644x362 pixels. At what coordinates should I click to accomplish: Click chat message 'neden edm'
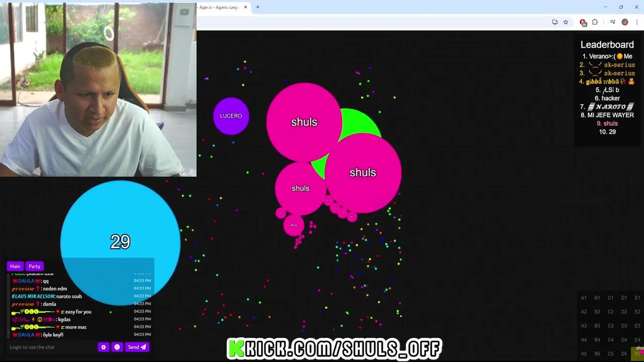55,289
